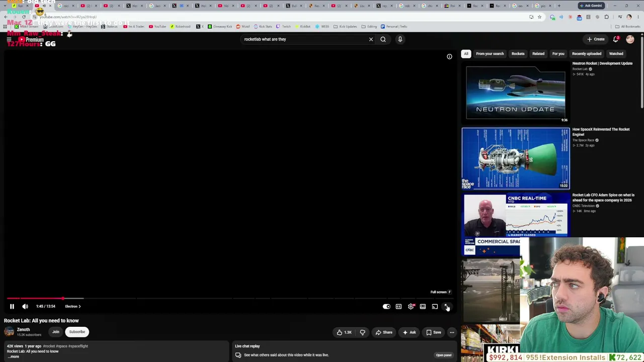The height and width of the screenshot is (362, 644).
Task: Select the Recently uploaded chip
Action: (x=587, y=54)
